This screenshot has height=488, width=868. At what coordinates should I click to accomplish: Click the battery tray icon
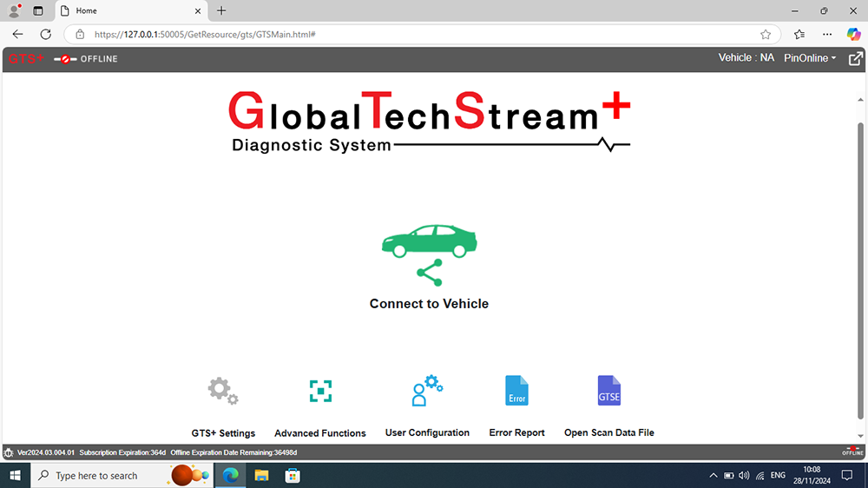coord(729,475)
